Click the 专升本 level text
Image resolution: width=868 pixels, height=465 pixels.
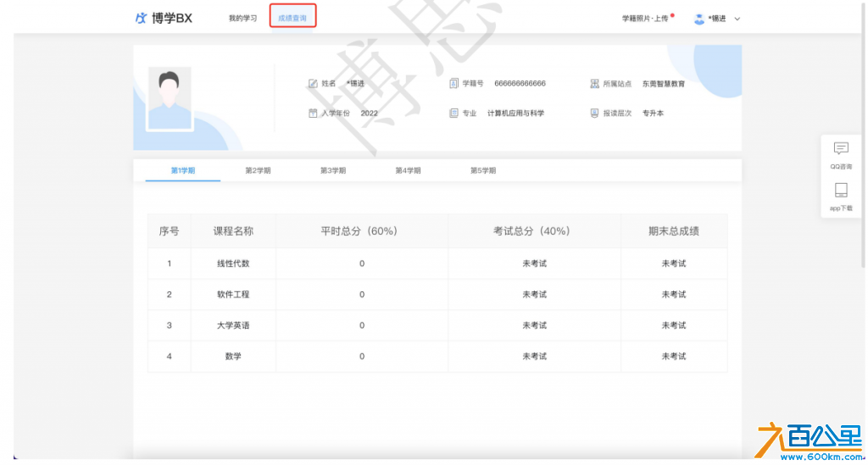point(653,113)
